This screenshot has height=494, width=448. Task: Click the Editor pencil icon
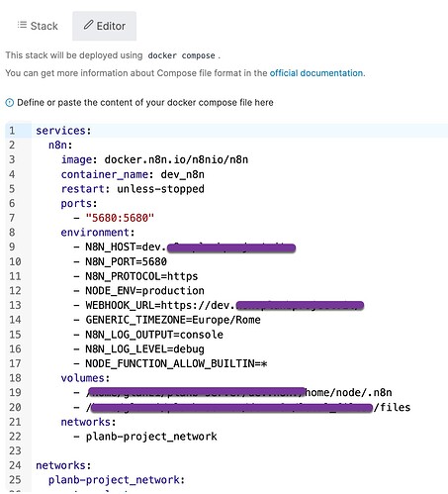(x=88, y=25)
